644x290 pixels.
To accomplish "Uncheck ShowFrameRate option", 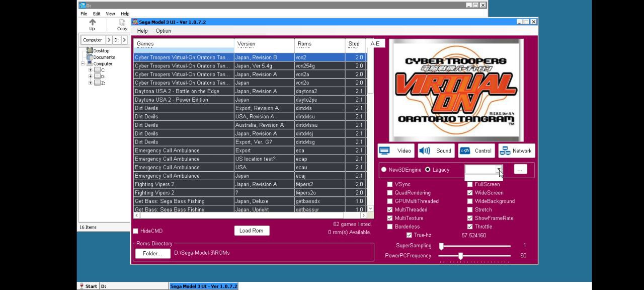I will (x=470, y=219).
